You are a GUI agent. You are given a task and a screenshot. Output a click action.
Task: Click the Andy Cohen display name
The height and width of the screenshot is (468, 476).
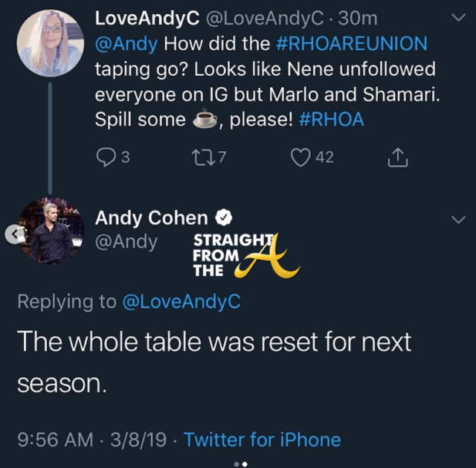pos(152,218)
